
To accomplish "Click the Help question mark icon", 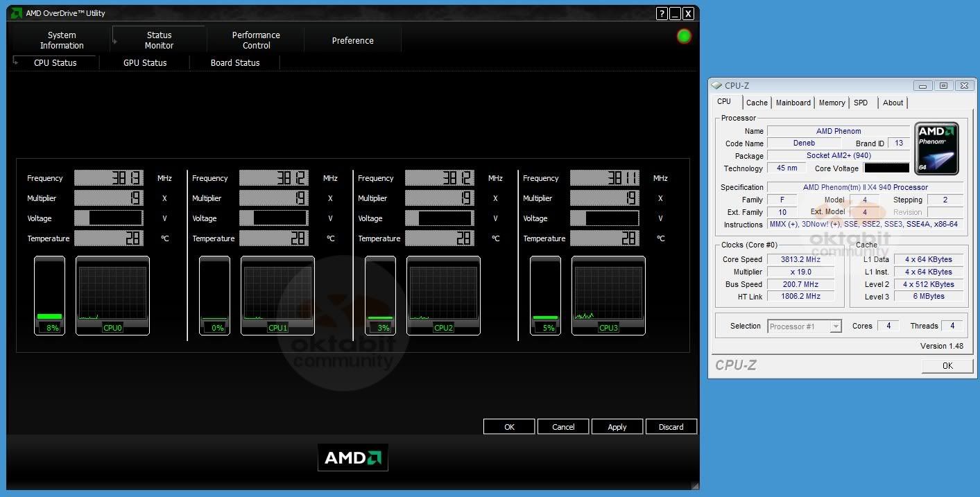I will coord(662,13).
